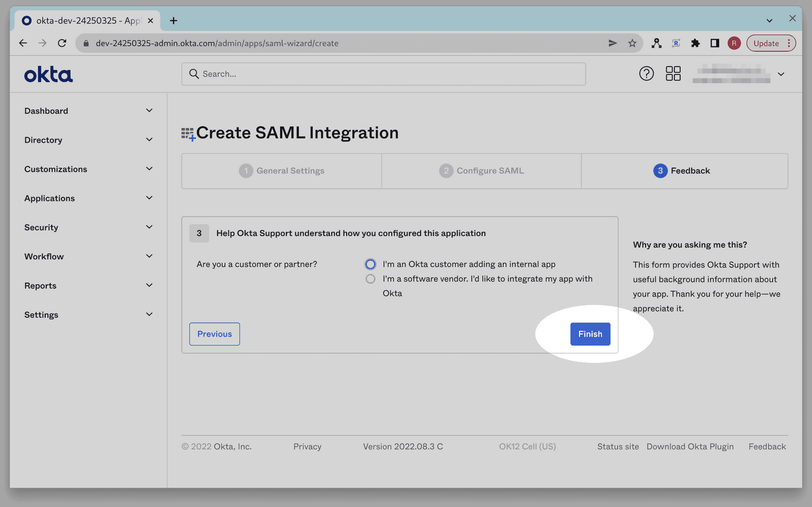Click step 3 circle icon in Feedback tab
This screenshot has width=812, height=507.
click(x=660, y=171)
